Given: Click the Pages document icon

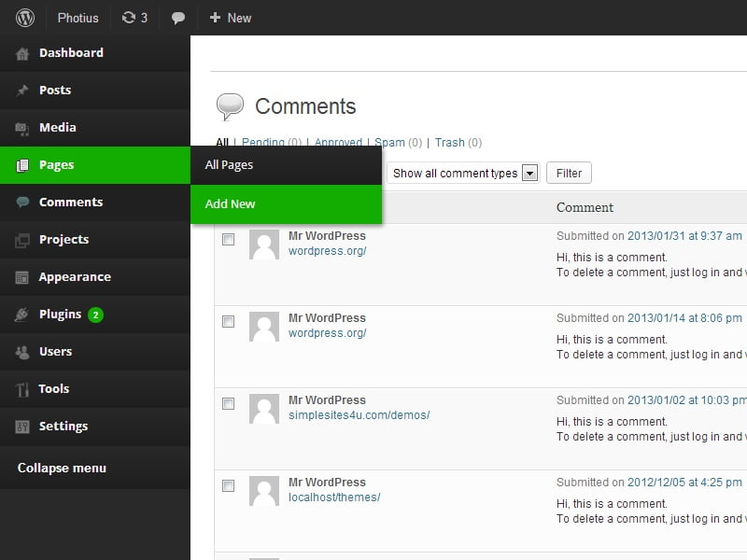Looking at the screenshot, I should [21, 165].
